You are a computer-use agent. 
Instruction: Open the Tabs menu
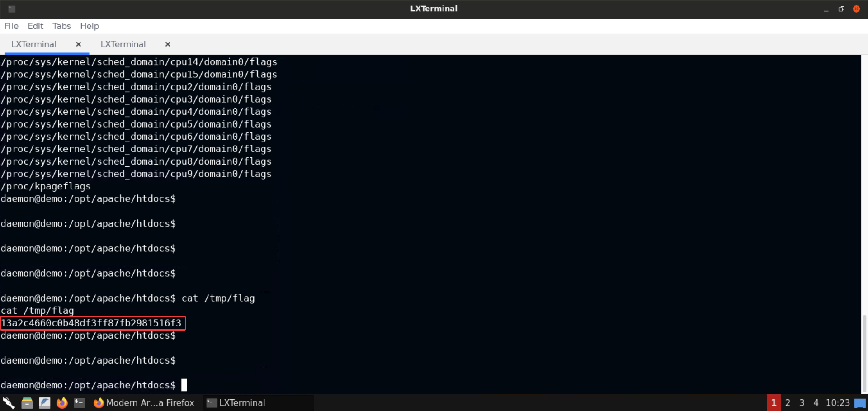[61, 26]
